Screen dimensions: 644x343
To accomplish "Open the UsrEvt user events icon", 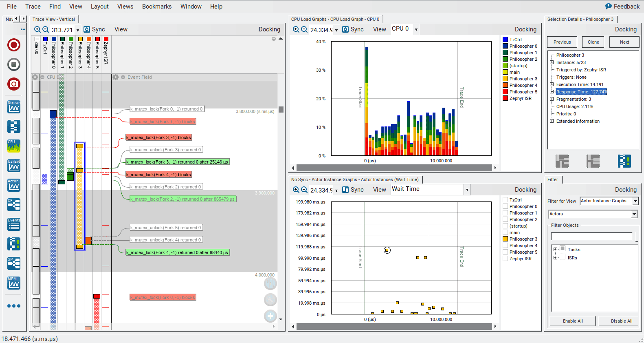I will tap(14, 166).
